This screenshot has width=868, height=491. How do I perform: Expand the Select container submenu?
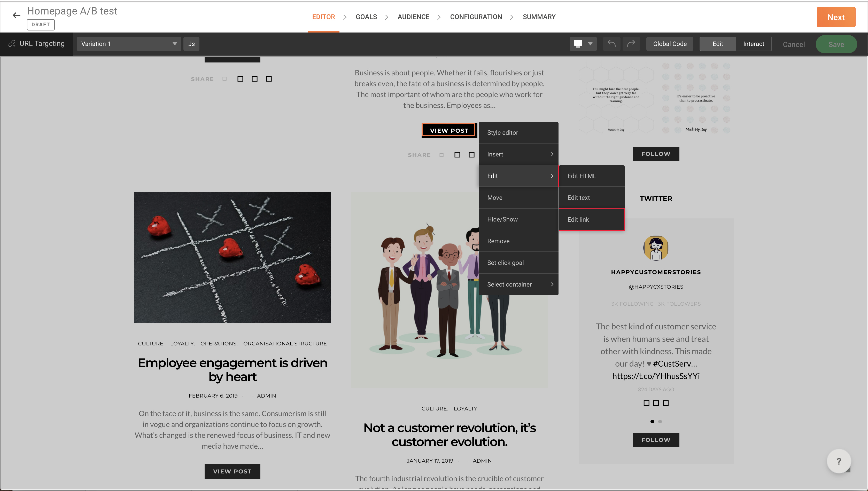click(518, 284)
